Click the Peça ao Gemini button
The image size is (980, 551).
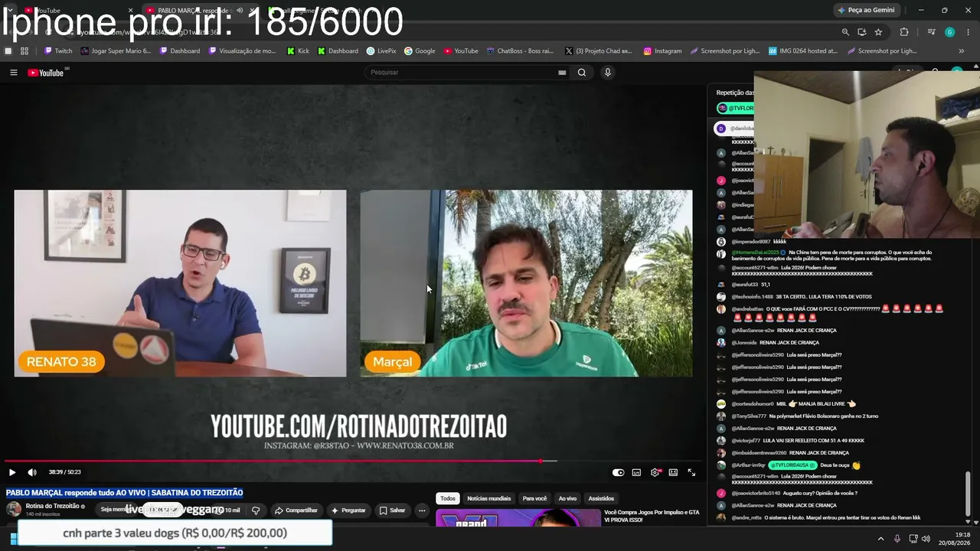click(867, 10)
